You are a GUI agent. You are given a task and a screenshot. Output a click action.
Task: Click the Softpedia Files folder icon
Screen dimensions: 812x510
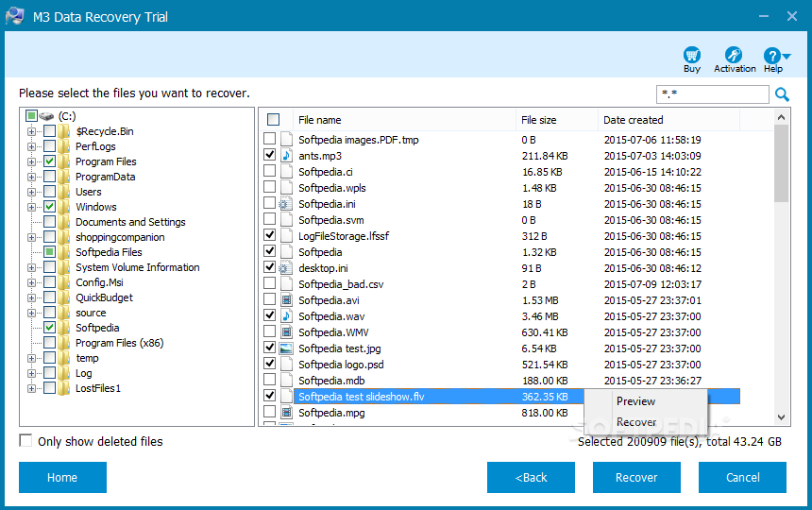pos(64,252)
